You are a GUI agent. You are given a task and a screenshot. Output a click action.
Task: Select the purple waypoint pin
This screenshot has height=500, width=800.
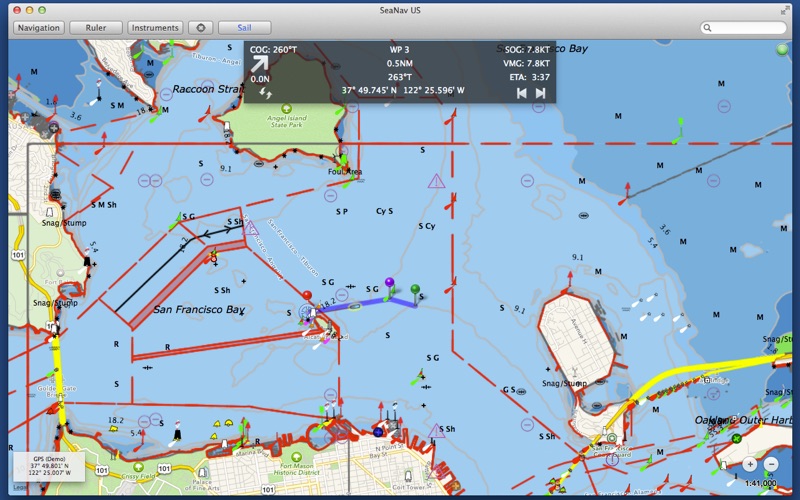(x=389, y=285)
